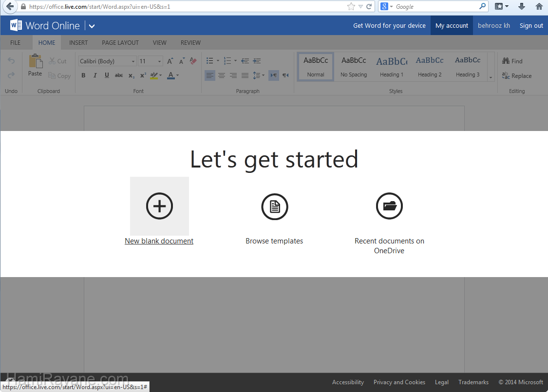The height and width of the screenshot is (392, 548).
Task: Click Sign out
Action: (x=531, y=25)
